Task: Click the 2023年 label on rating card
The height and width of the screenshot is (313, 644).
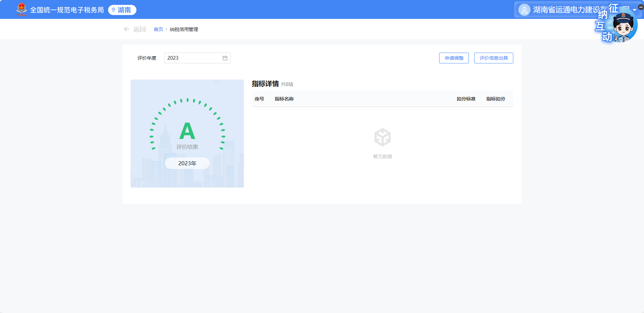Action: (187, 163)
